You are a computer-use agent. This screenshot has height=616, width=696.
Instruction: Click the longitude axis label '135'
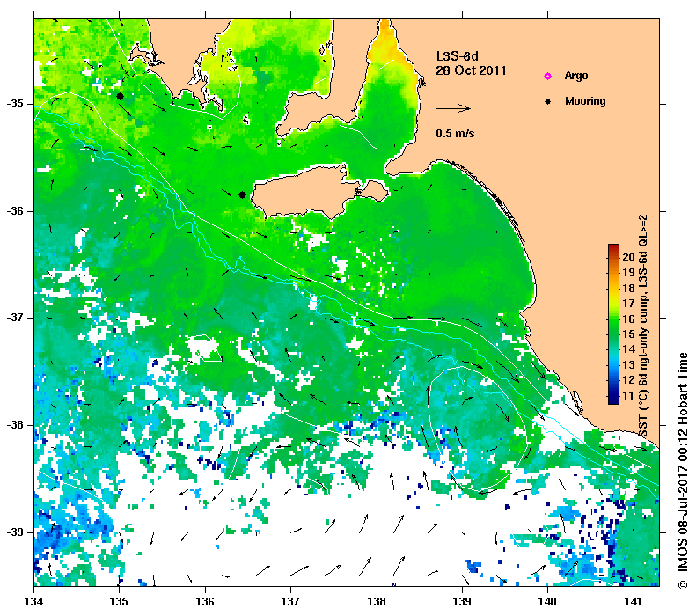click(119, 602)
